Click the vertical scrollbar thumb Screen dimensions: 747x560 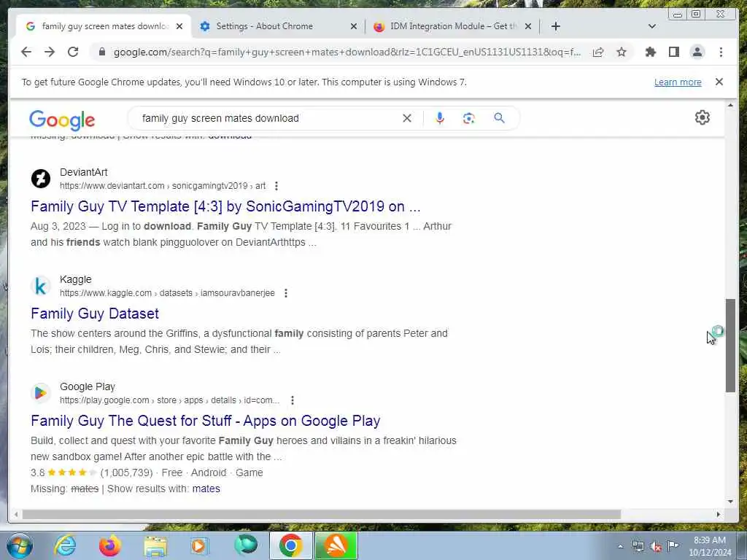point(730,345)
